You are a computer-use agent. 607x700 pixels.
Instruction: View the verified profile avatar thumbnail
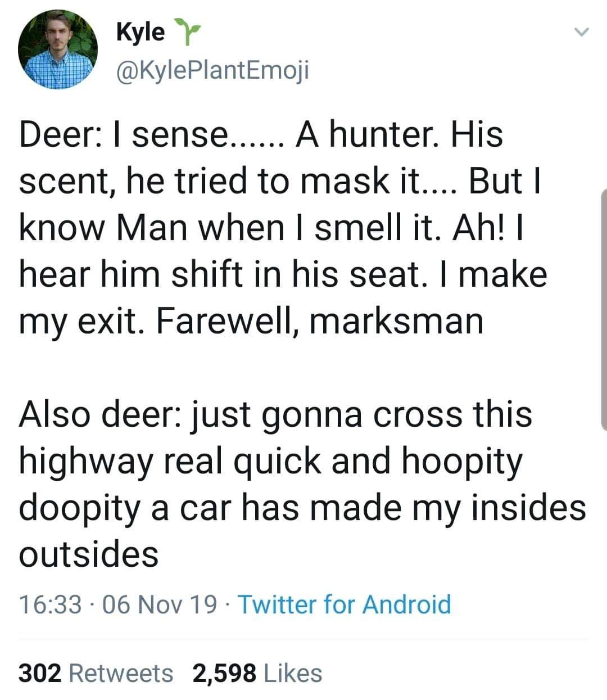[59, 49]
